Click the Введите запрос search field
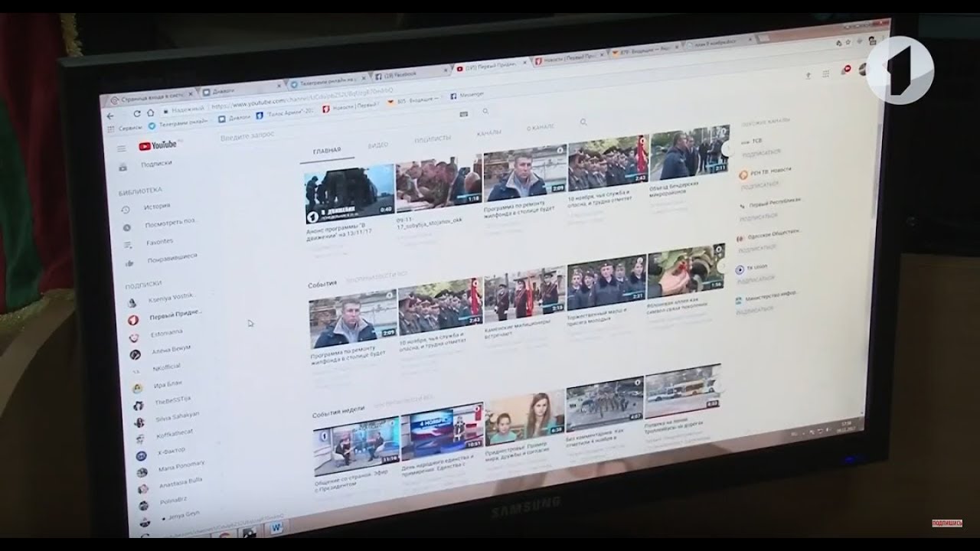 (248, 135)
